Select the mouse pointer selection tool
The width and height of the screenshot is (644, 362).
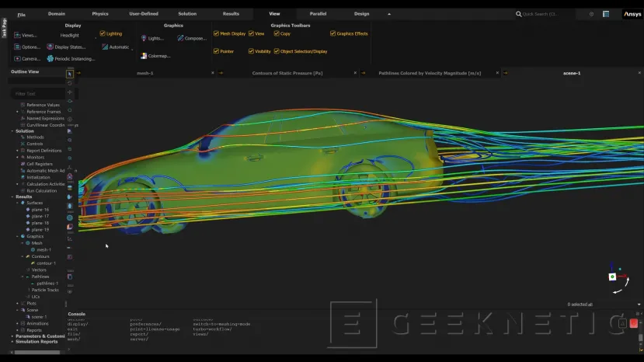pyautogui.click(x=70, y=74)
